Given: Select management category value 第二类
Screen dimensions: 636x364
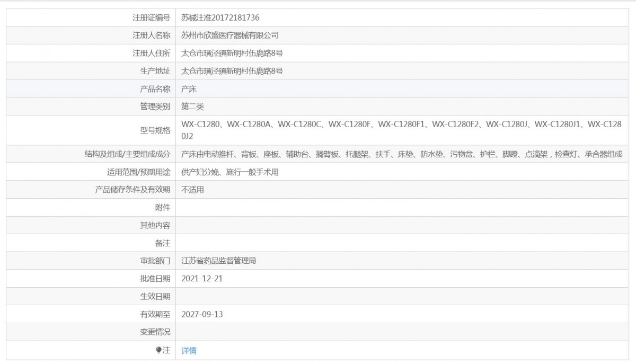Looking at the screenshot, I should 192,106.
